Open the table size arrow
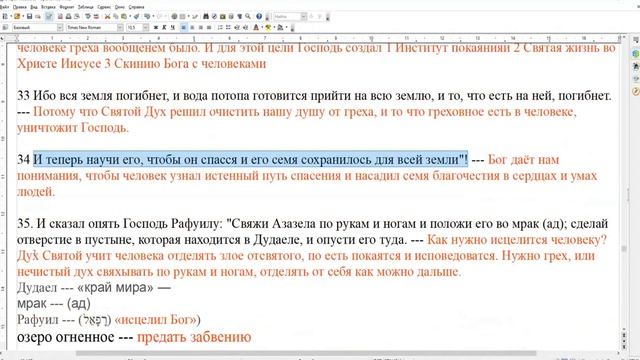 pyautogui.click(x=188, y=16)
